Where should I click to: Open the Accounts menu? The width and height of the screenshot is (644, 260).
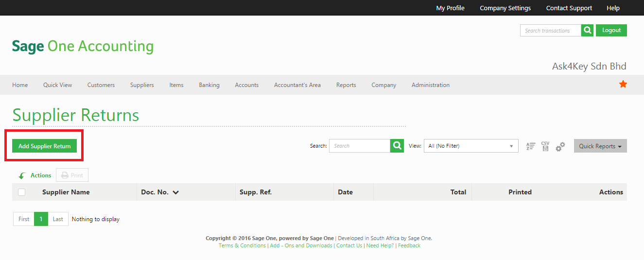[247, 85]
